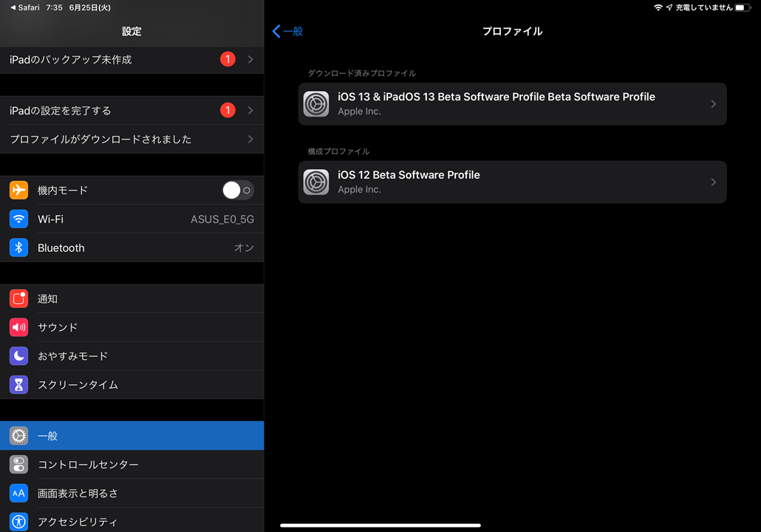Return to Safari via status bar link
761x532 pixels.
pos(25,8)
